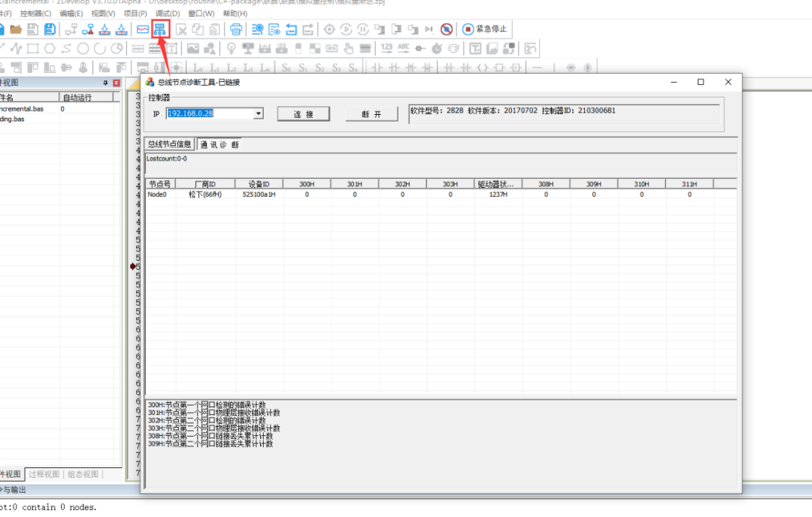Screen dimensions: 812x517
Task: Select the timer stopwatch component icon
Action: [437, 49]
